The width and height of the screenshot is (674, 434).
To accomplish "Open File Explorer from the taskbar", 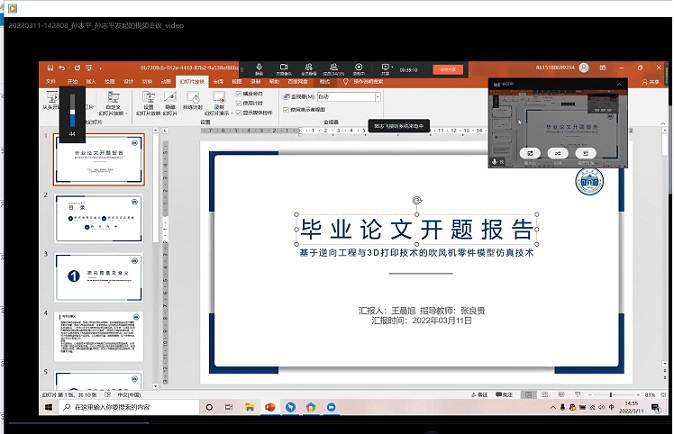I will [x=249, y=407].
